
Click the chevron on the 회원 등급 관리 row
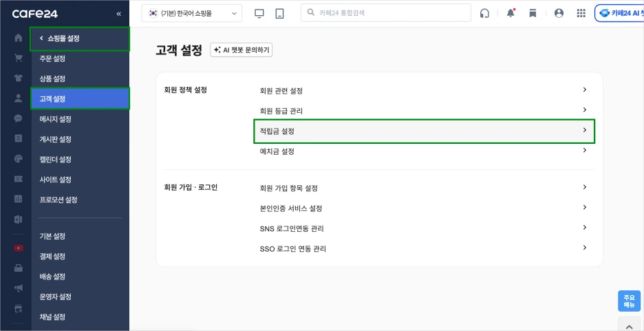(585, 109)
